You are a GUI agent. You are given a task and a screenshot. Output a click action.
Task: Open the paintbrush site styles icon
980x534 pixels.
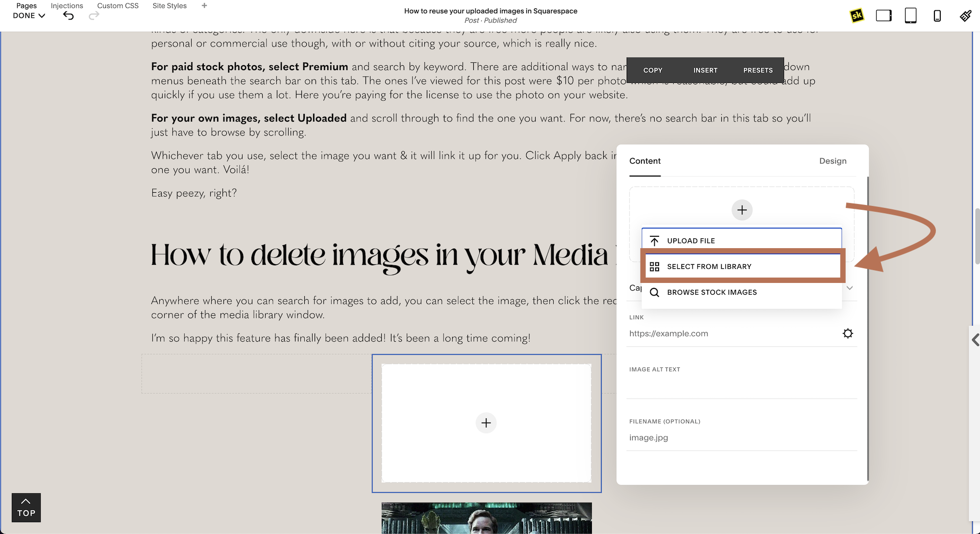pos(965,16)
